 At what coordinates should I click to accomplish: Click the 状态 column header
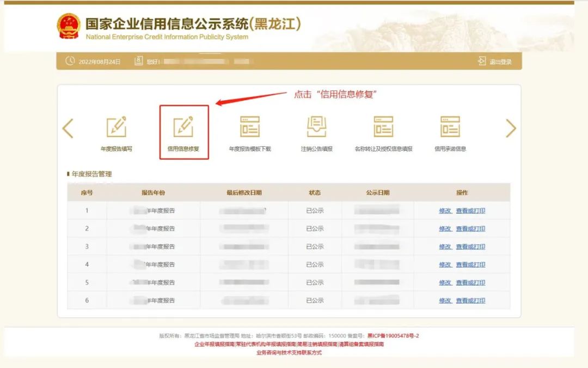tap(315, 192)
